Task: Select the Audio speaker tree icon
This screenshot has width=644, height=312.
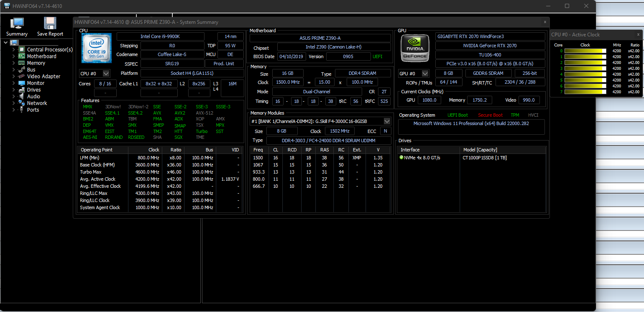Action: [x=21, y=96]
